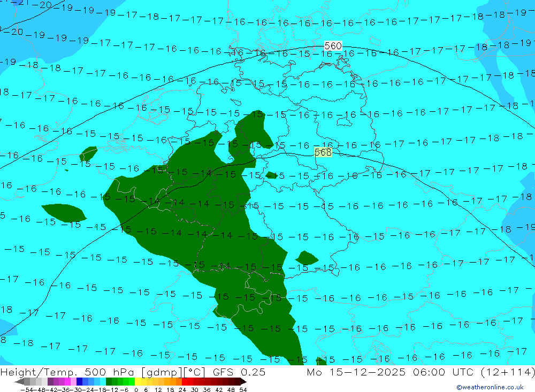This screenshot has width=535, height=392.
Task: Click the dark maroon right legend arrow end
Action: point(243,382)
